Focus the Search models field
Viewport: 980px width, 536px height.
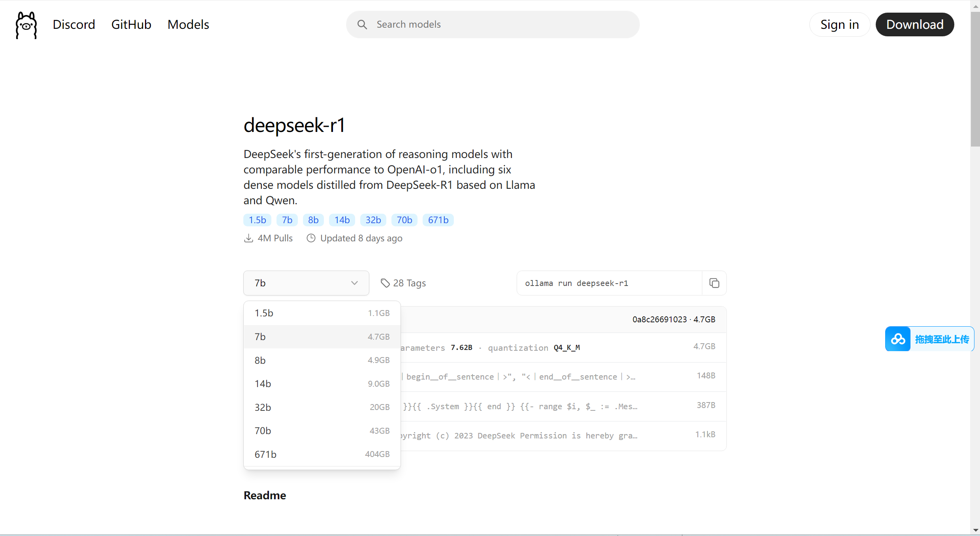(502, 24)
